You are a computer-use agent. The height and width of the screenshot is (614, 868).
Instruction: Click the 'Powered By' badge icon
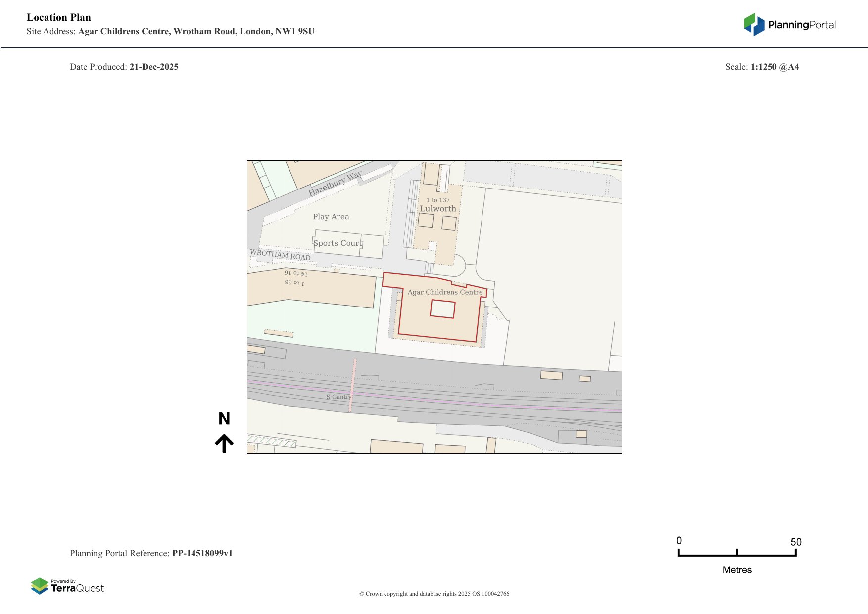[x=62, y=581]
